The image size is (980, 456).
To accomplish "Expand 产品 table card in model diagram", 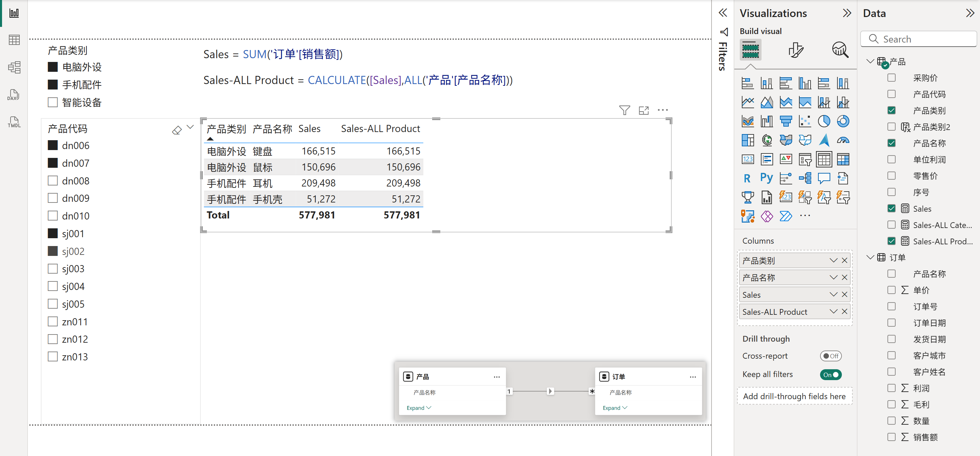I will click(x=419, y=408).
